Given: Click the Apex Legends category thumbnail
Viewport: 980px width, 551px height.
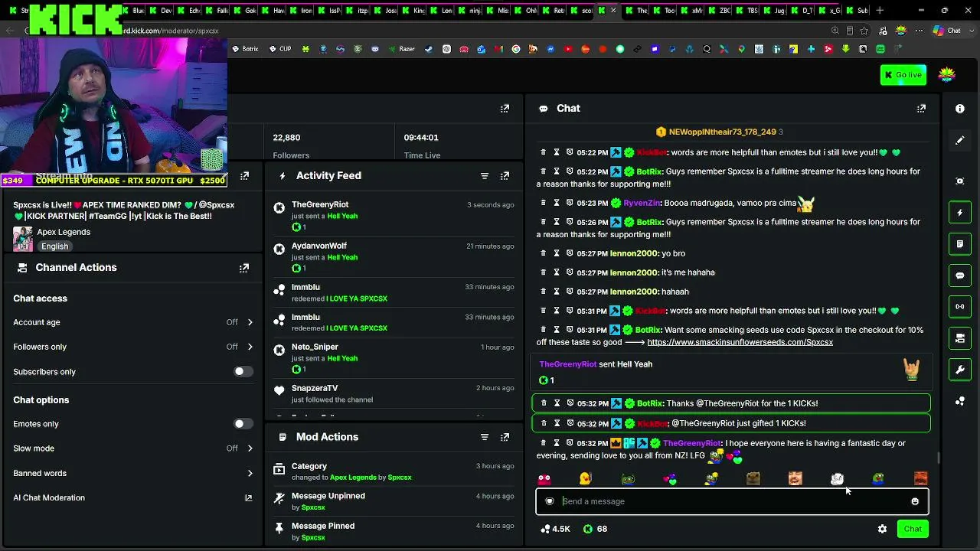Looking at the screenshot, I should pos(23,239).
